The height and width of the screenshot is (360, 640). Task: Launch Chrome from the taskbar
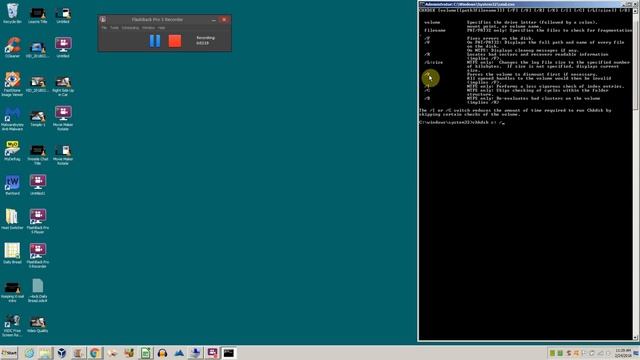pyautogui.click(x=95, y=353)
